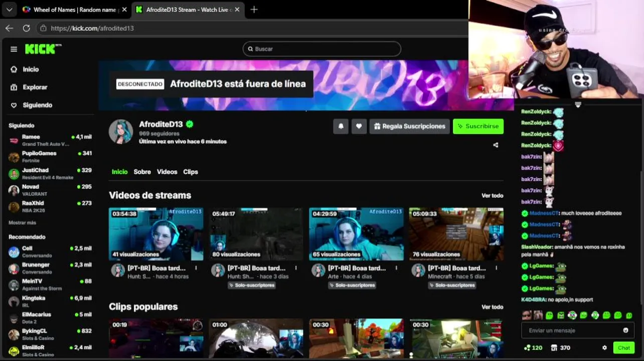644x361 pixels.
Task: Toggle notification bell for AfroditeD13
Action: pos(341,126)
